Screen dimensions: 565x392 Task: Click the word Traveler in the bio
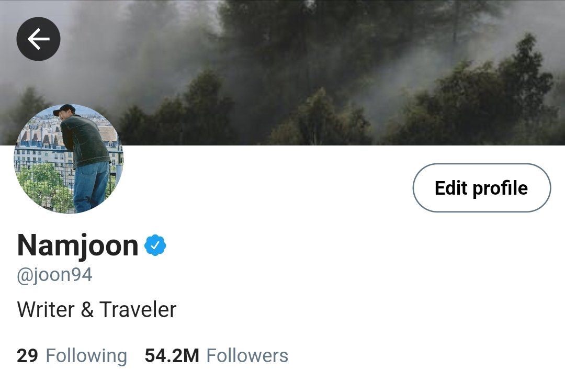click(x=138, y=309)
